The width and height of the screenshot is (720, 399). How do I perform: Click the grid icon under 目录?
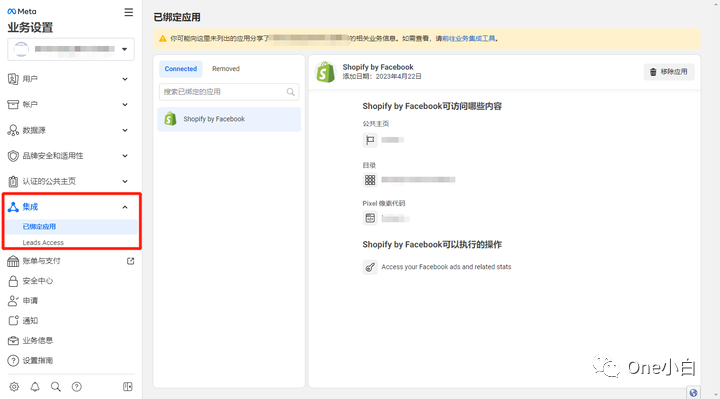pyautogui.click(x=370, y=180)
